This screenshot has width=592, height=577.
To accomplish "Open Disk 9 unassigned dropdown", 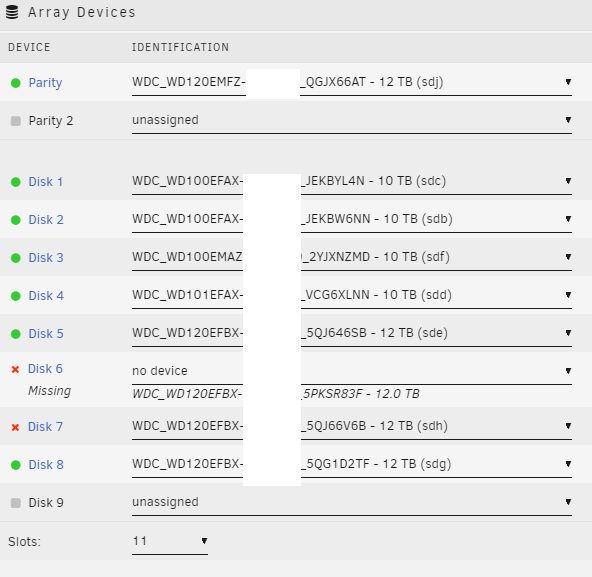I will pyautogui.click(x=352, y=503).
